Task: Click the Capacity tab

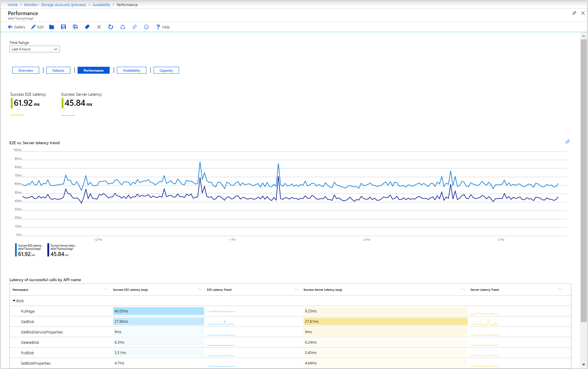Action: point(166,71)
